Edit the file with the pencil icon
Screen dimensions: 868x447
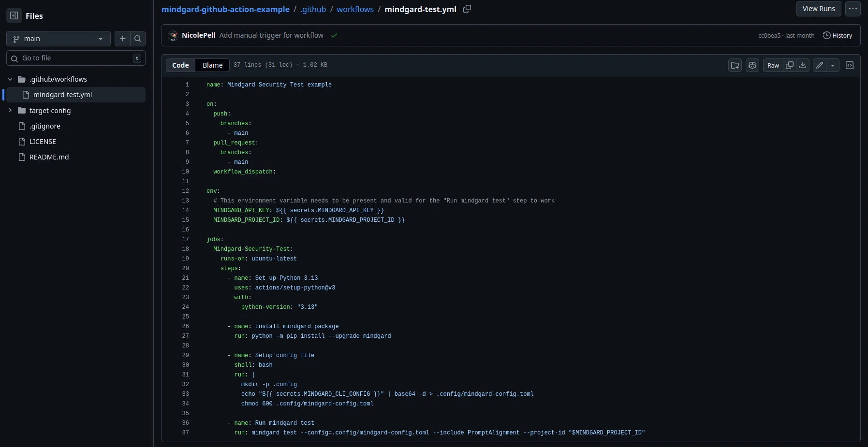[819, 65]
